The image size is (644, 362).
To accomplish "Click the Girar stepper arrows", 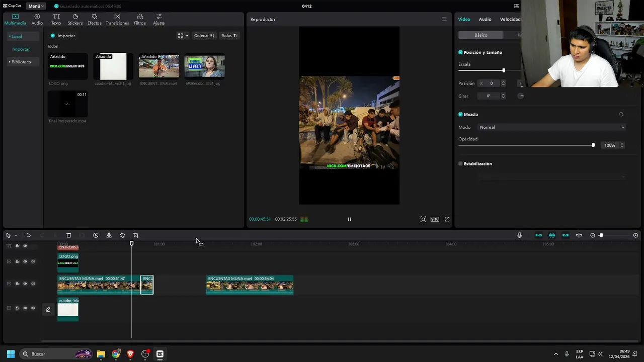I will coord(503,96).
